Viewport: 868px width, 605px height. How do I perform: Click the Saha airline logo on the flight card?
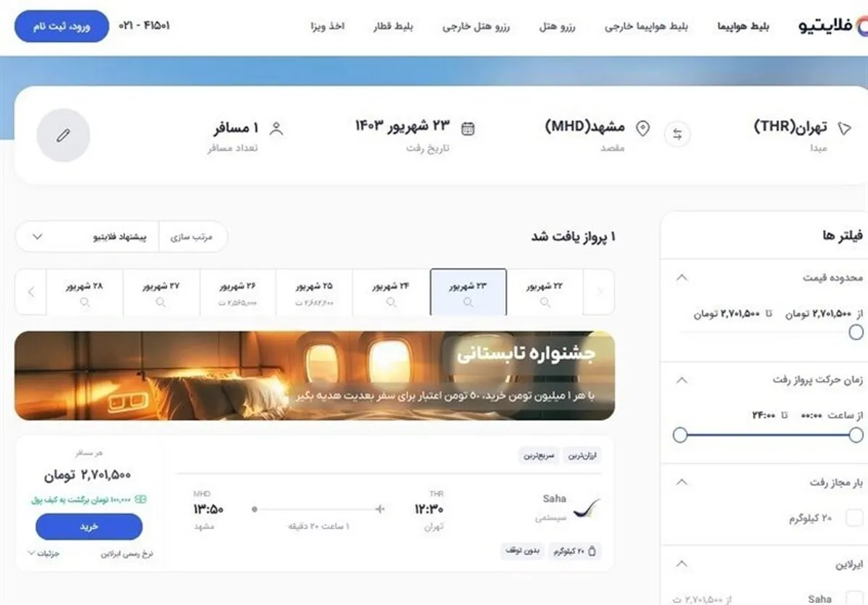click(x=587, y=509)
